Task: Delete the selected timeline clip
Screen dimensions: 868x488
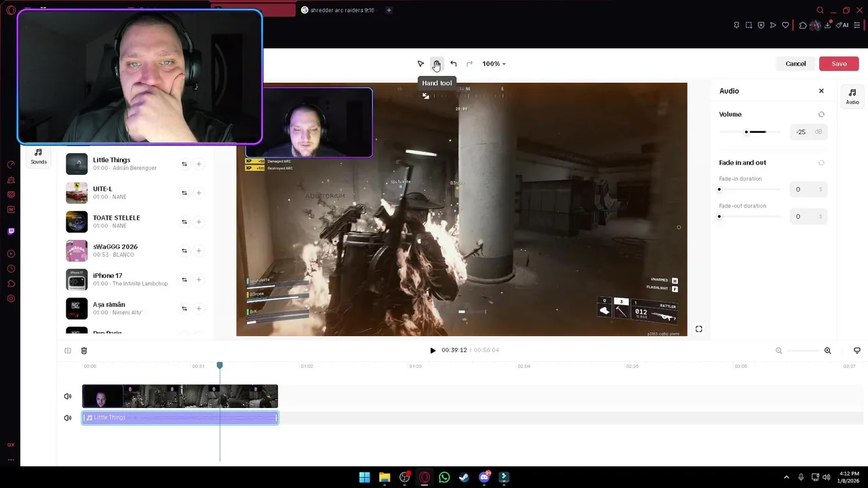Action: [84, 350]
